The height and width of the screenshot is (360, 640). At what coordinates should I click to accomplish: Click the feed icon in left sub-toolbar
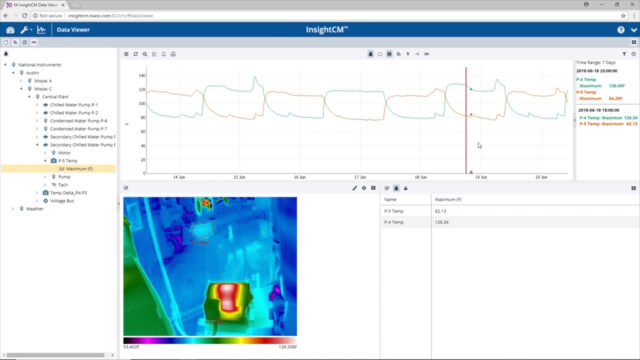(x=16, y=42)
